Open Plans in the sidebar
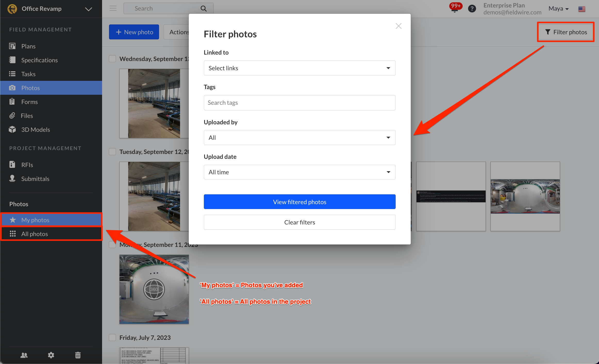Viewport: 599px width, 364px height. 51,46
